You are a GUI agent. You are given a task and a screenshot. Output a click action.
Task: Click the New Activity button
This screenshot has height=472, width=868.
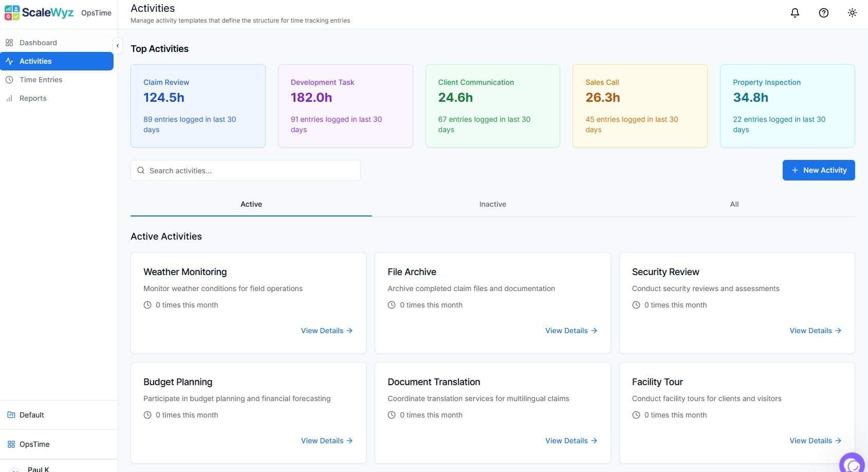(818, 170)
